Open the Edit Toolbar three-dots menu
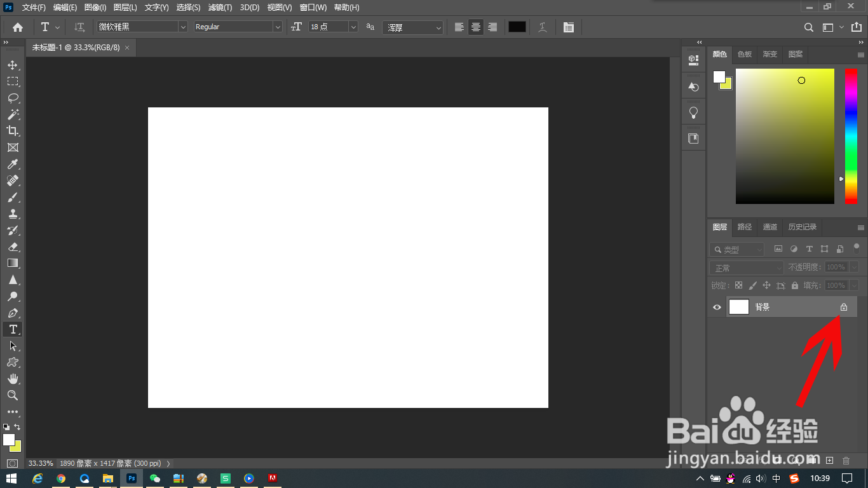Image resolution: width=868 pixels, height=488 pixels. (13, 412)
